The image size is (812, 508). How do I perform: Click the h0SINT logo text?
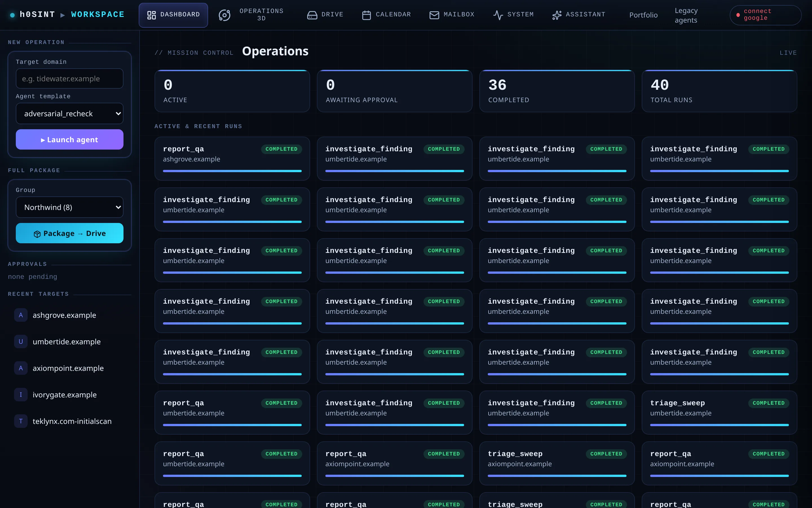click(x=37, y=14)
